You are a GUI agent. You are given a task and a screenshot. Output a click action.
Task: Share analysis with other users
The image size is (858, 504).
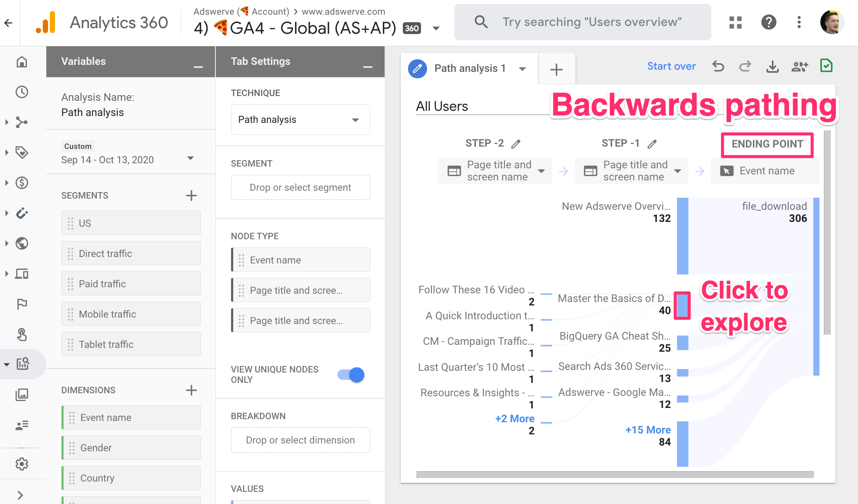click(x=800, y=66)
